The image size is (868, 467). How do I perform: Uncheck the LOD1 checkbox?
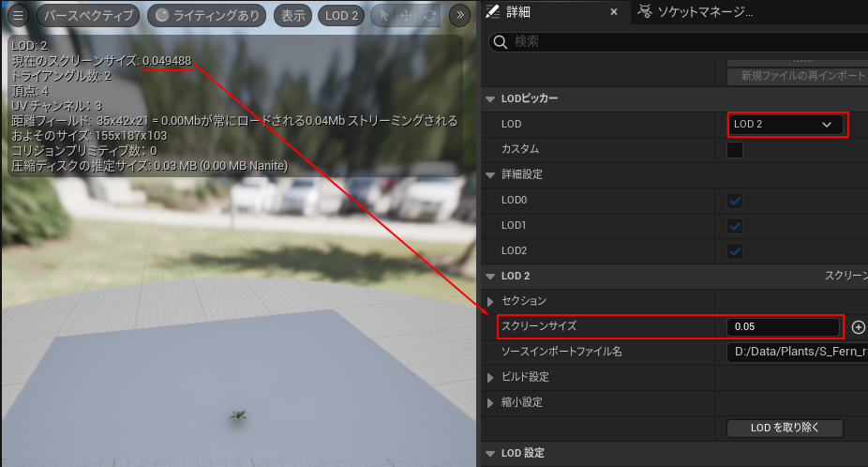(x=735, y=225)
